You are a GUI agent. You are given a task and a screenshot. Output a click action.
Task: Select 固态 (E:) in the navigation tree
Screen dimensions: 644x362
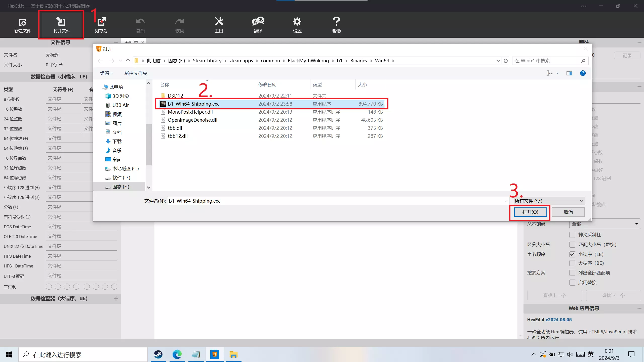click(120, 187)
